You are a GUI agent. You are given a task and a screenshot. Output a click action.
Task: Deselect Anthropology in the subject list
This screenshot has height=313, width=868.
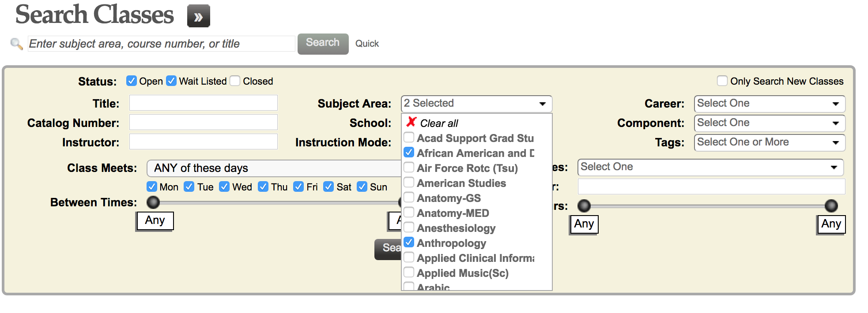[x=409, y=242]
